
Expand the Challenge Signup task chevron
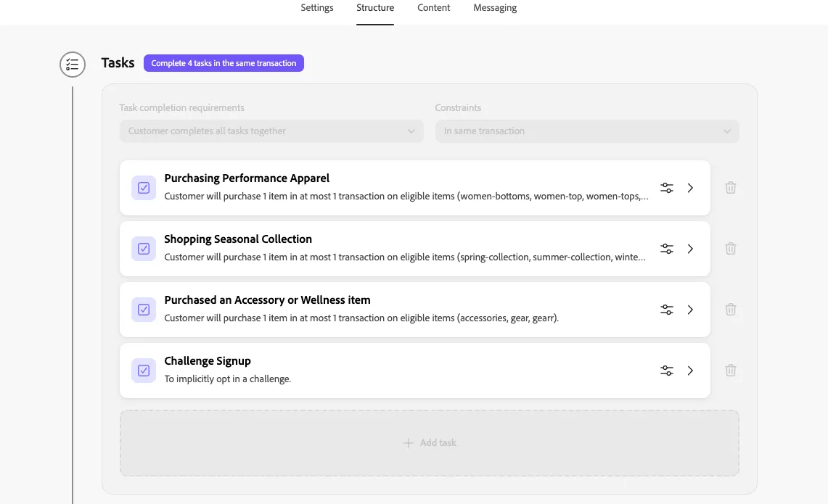690,371
